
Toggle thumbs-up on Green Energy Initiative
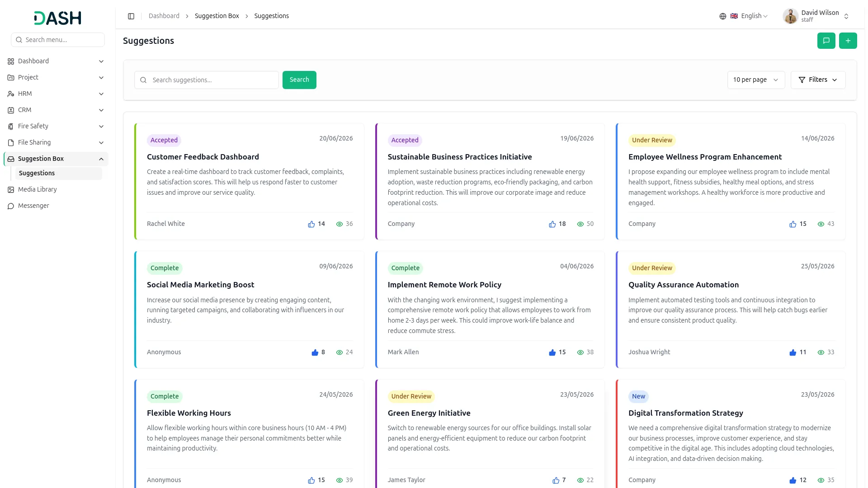point(556,480)
